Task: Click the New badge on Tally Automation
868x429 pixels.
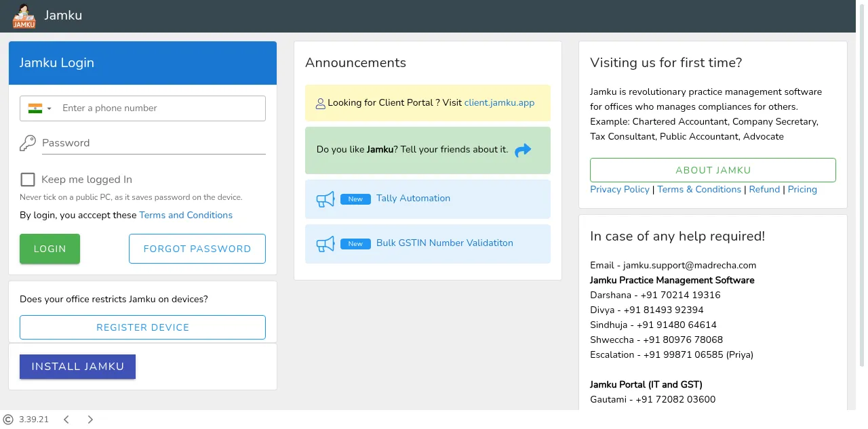Action: pyautogui.click(x=355, y=199)
